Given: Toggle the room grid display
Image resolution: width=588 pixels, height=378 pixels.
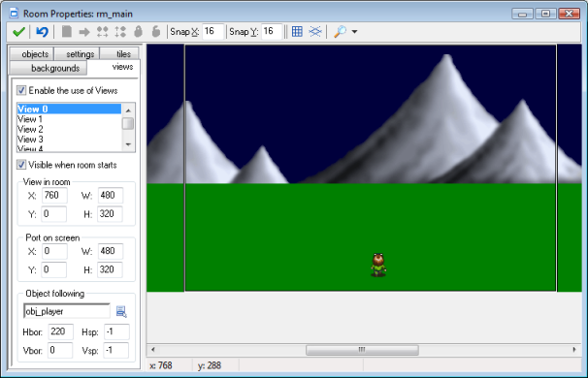Looking at the screenshot, I should click(297, 31).
